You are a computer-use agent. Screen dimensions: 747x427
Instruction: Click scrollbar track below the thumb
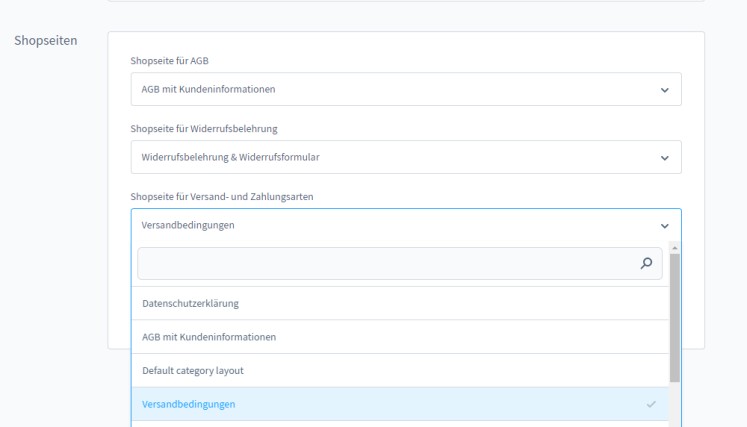coord(675,405)
